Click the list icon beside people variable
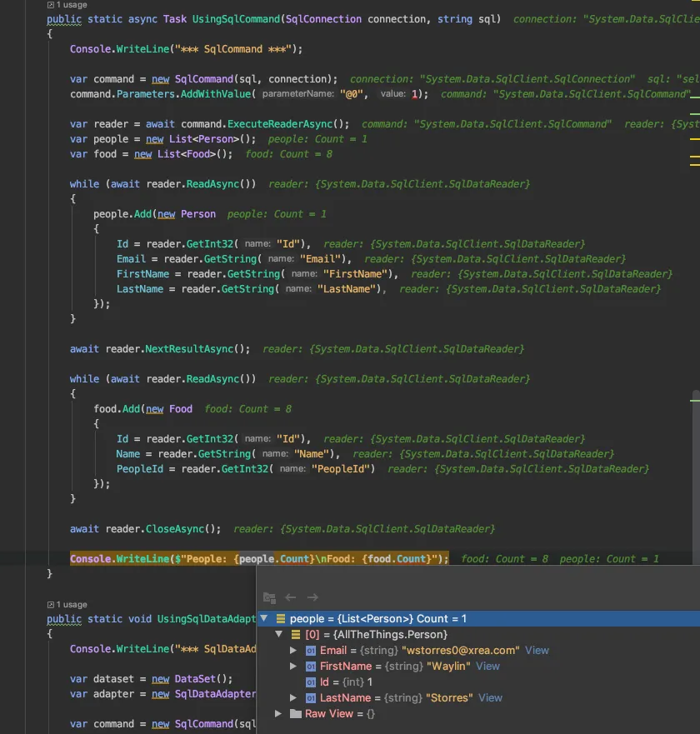The height and width of the screenshot is (734, 700). click(281, 618)
